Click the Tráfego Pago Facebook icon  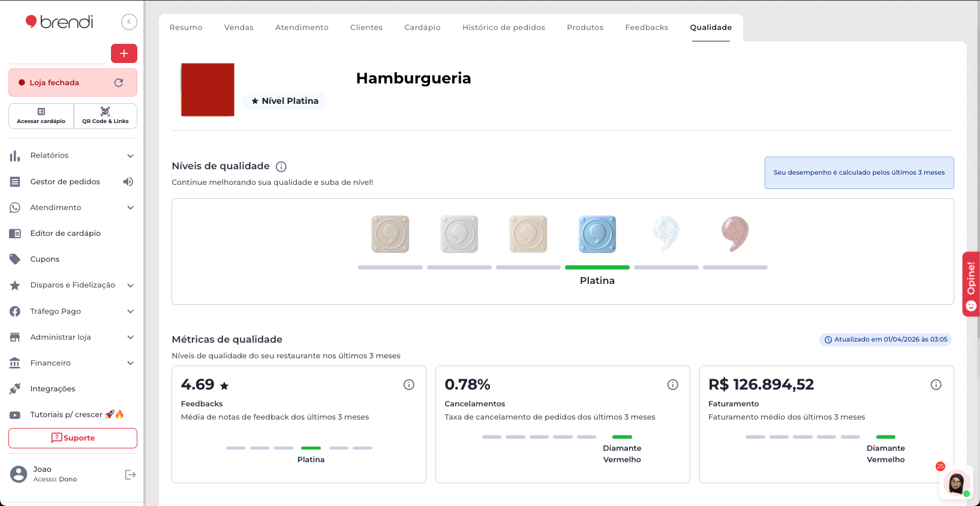pyautogui.click(x=15, y=312)
